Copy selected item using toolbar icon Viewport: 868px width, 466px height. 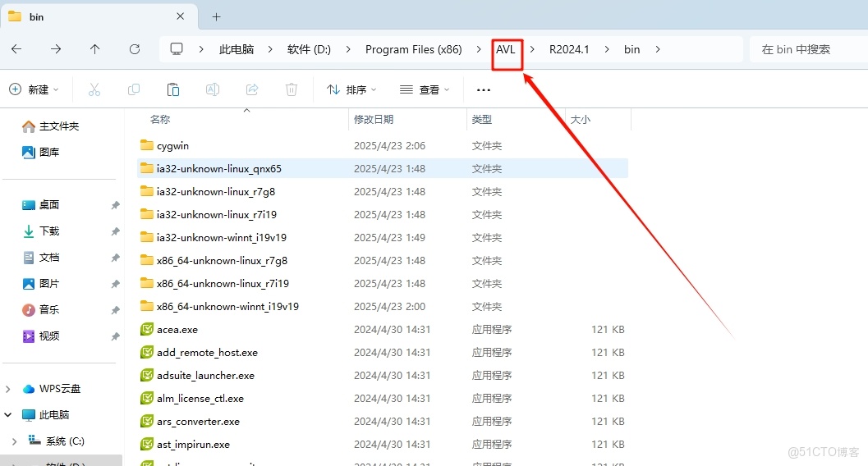[133, 89]
